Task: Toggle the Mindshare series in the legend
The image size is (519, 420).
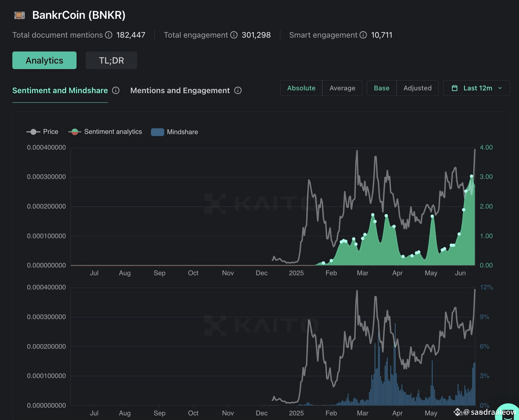Action: click(174, 132)
